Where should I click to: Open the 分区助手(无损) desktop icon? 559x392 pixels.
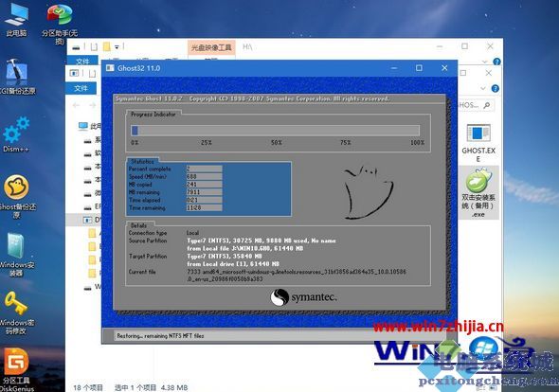pos(59,25)
